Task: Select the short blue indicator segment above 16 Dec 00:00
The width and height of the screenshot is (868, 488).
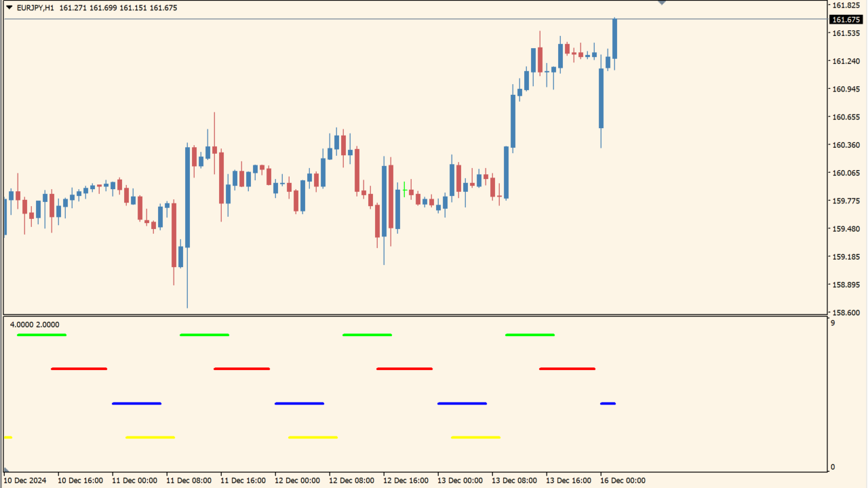Action: (x=608, y=403)
